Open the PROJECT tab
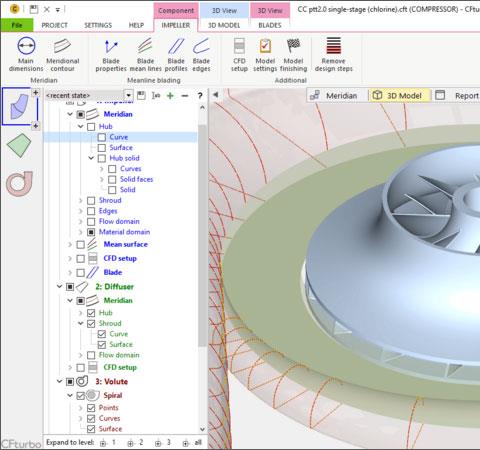Viewport: 480px width, 450px height. tap(55, 25)
